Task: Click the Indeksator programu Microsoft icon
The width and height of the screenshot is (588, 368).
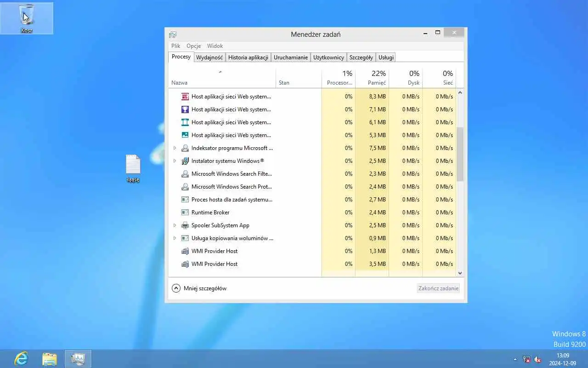Action: coord(185,148)
